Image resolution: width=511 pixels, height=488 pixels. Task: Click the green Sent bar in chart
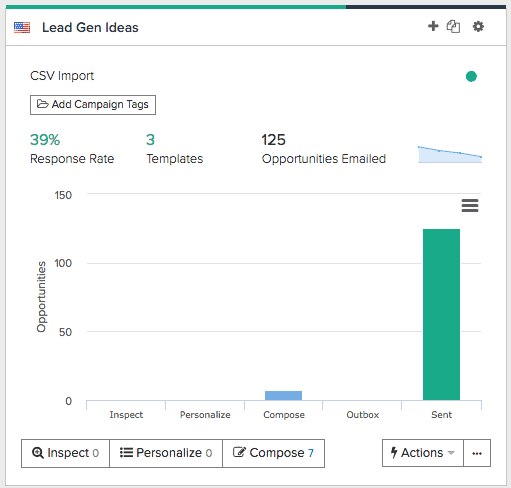click(441, 314)
